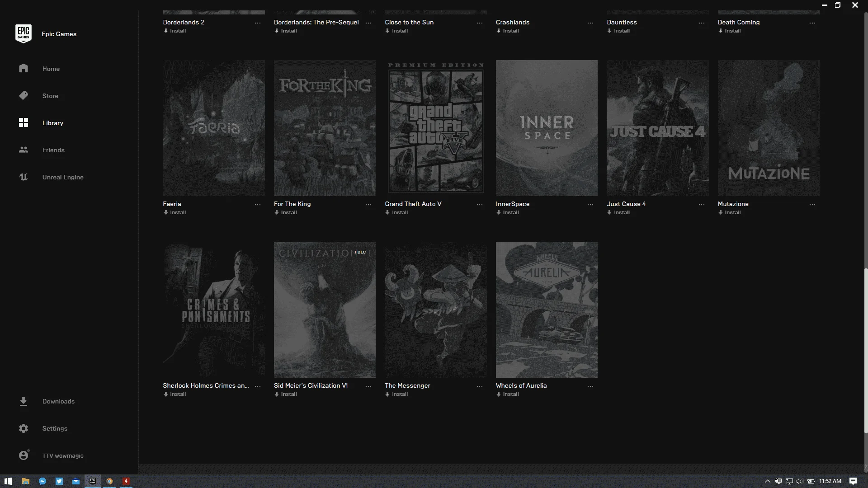Install Sid Meier's Civilization VI
868x488 pixels.
pyautogui.click(x=286, y=394)
